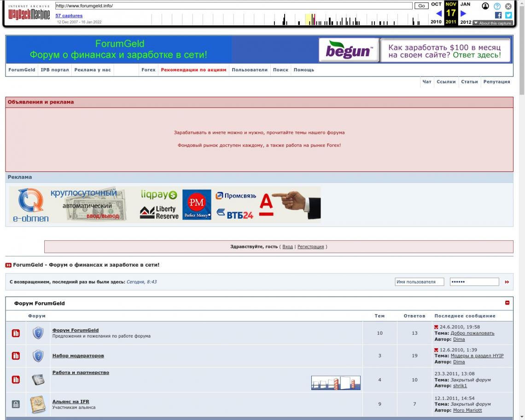The height and width of the screenshot is (420, 525).
Task: Open the Wayback user account icon
Action: [x=485, y=6]
